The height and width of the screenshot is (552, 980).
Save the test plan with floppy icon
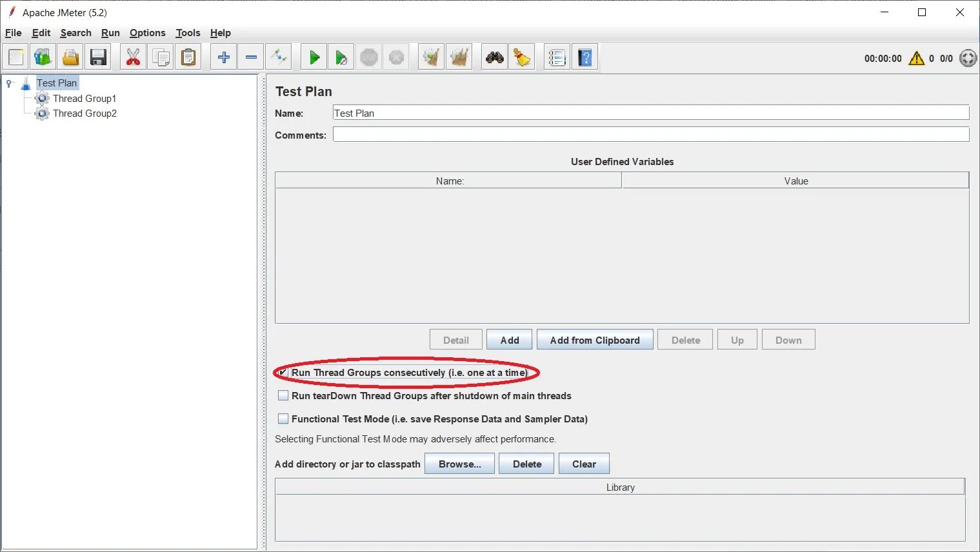pyautogui.click(x=98, y=57)
